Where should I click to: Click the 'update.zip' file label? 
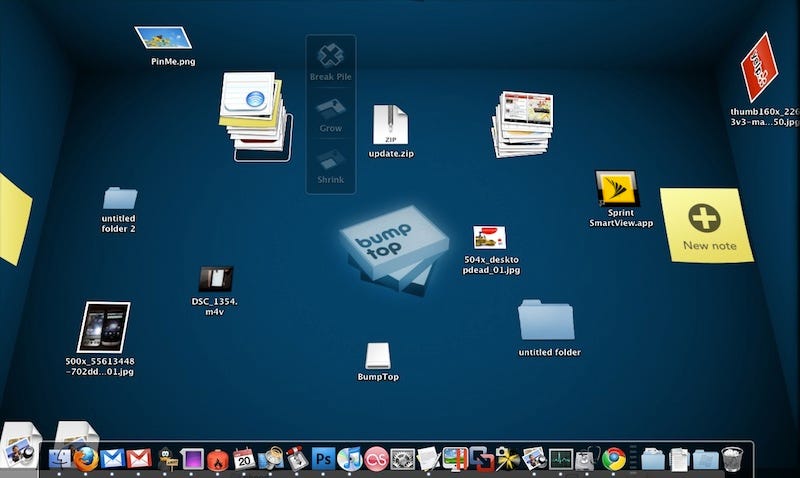click(391, 154)
